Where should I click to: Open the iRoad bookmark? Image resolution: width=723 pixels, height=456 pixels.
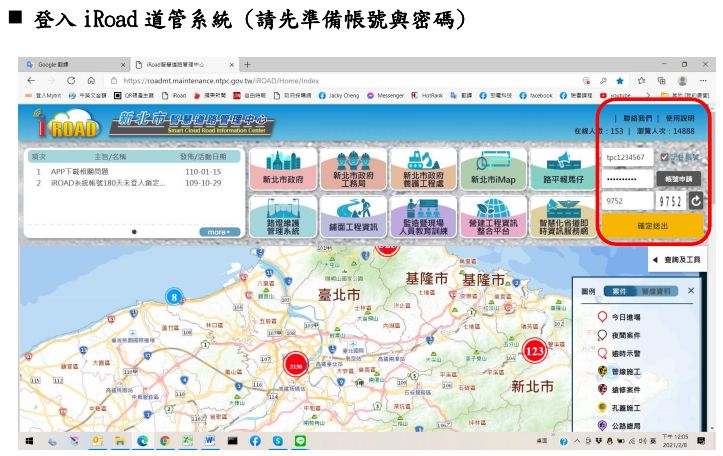tap(174, 95)
